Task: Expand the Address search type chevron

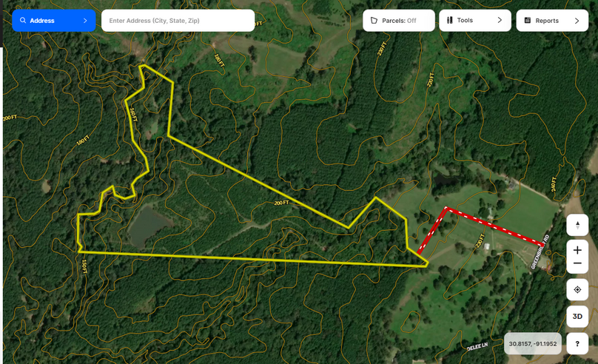Action: point(85,21)
